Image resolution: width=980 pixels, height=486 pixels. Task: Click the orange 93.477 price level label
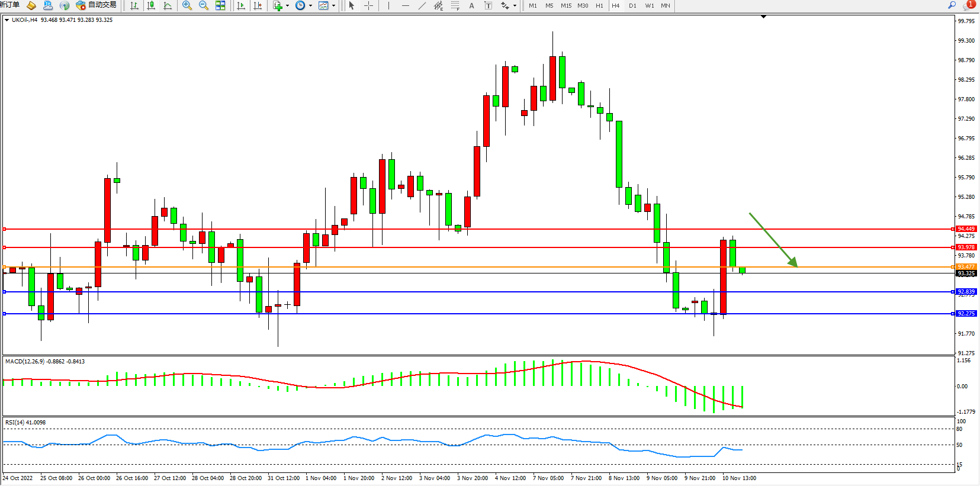coord(966,267)
